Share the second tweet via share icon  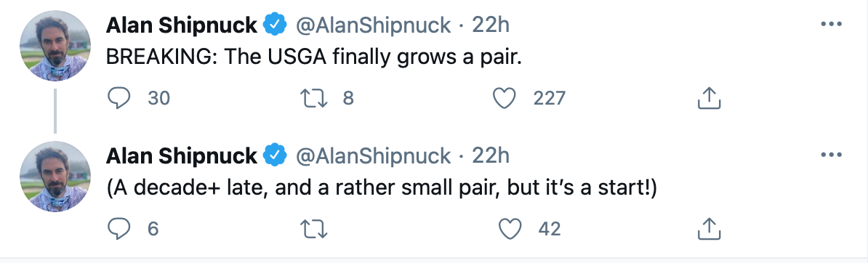pyautogui.click(x=709, y=229)
